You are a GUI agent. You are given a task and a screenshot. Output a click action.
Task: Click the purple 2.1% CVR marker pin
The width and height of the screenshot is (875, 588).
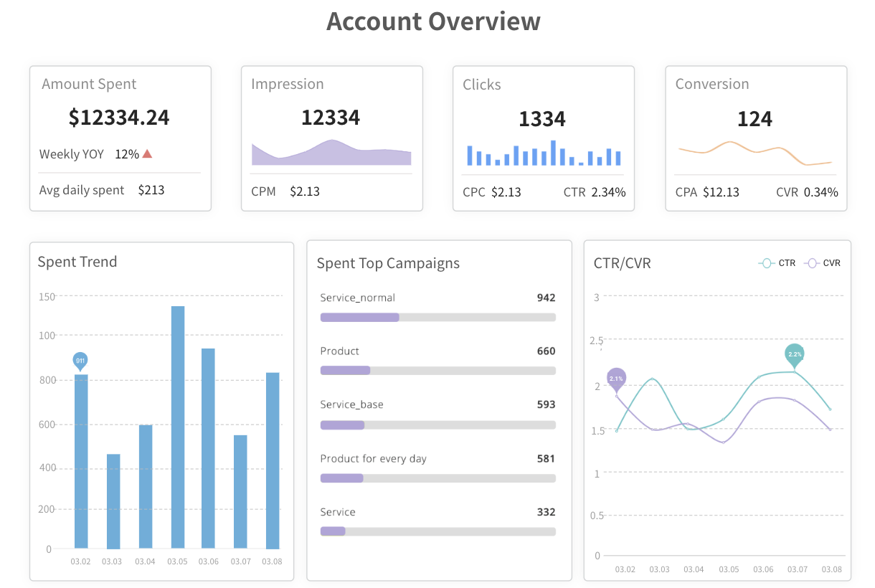[616, 378]
